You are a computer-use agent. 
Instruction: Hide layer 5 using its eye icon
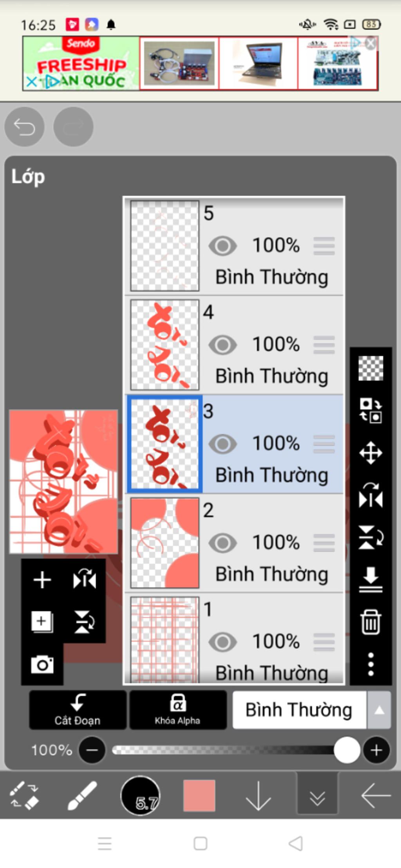pos(222,246)
